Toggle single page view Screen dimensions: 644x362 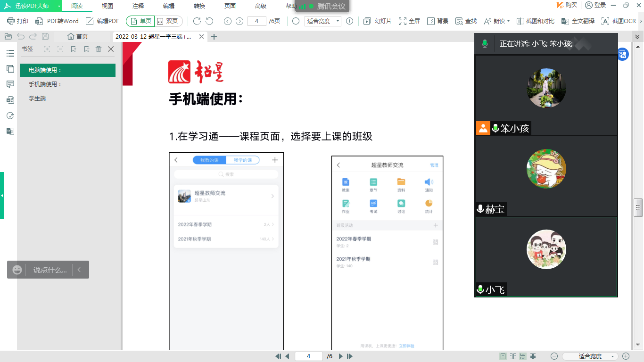[x=140, y=21]
